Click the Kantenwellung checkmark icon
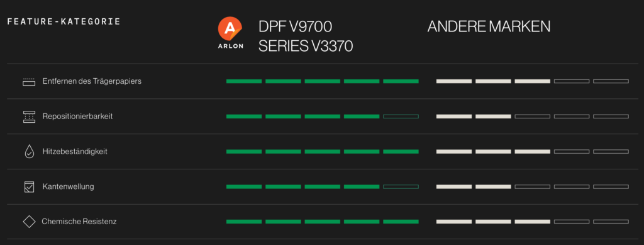Viewport: 644px width, 245px height. (29, 186)
